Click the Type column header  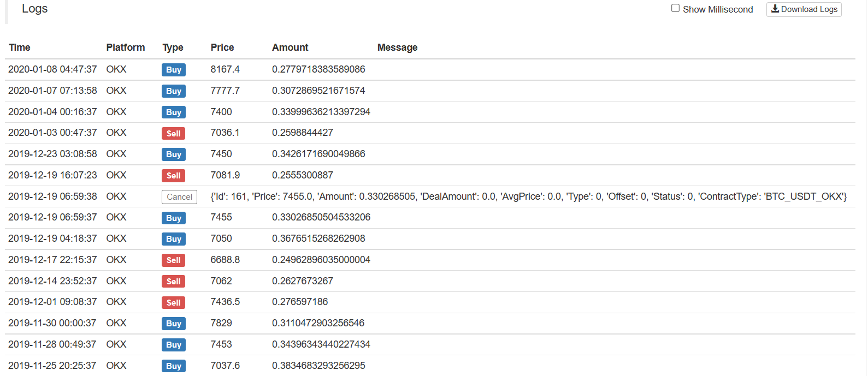(x=173, y=47)
